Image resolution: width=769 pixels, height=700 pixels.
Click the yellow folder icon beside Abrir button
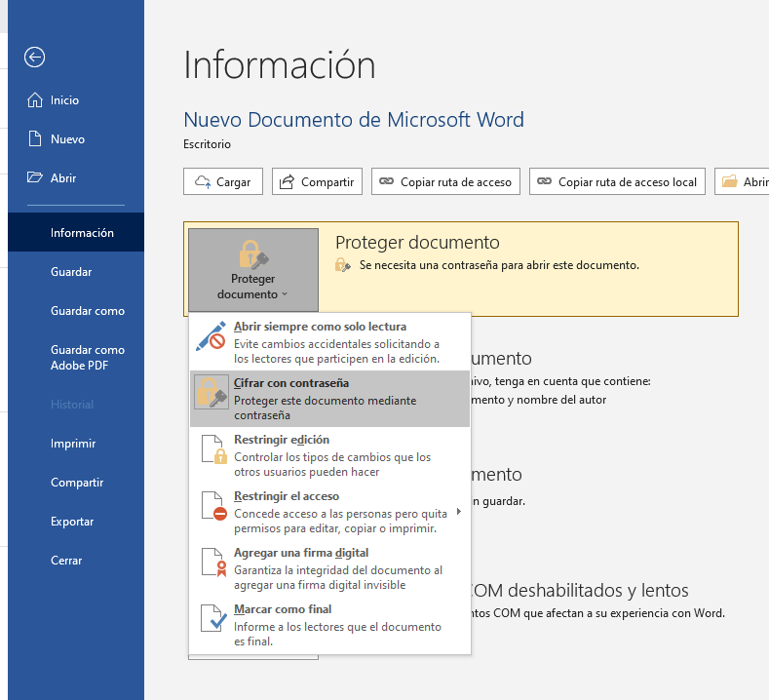tap(730, 181)
